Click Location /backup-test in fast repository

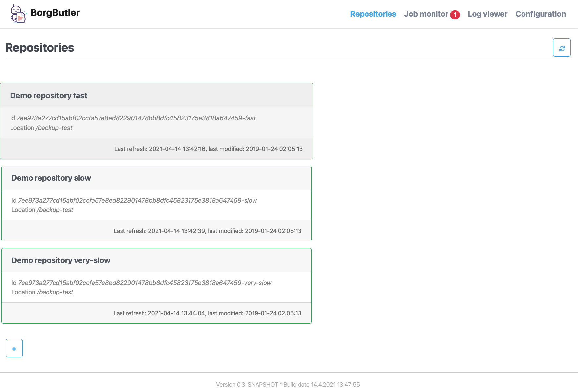point(41,128)
